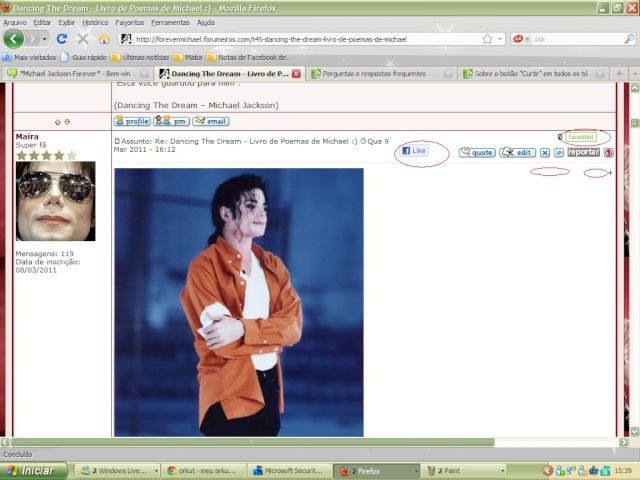Image resolution: width=640 pixels, height=480 pixels.
Task: Open the Exibir menu
Action: pos(67,22)
